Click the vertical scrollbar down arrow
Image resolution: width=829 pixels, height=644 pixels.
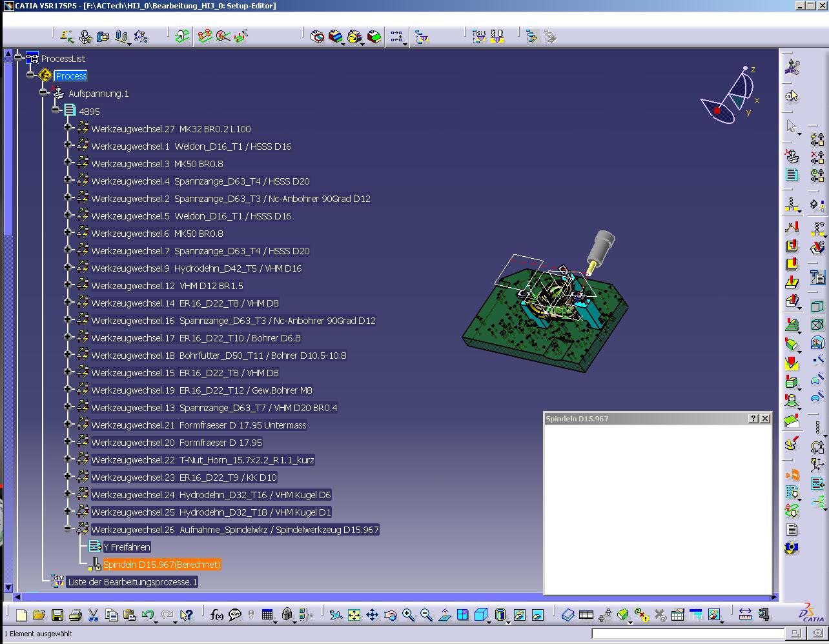pyautogui.click(x=8, y=587)
